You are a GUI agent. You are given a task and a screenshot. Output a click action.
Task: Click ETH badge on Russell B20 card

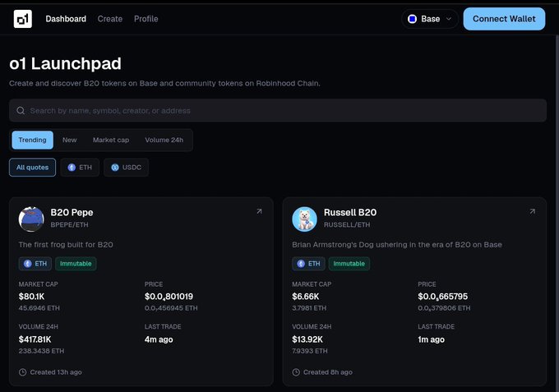tap(309, 264)
